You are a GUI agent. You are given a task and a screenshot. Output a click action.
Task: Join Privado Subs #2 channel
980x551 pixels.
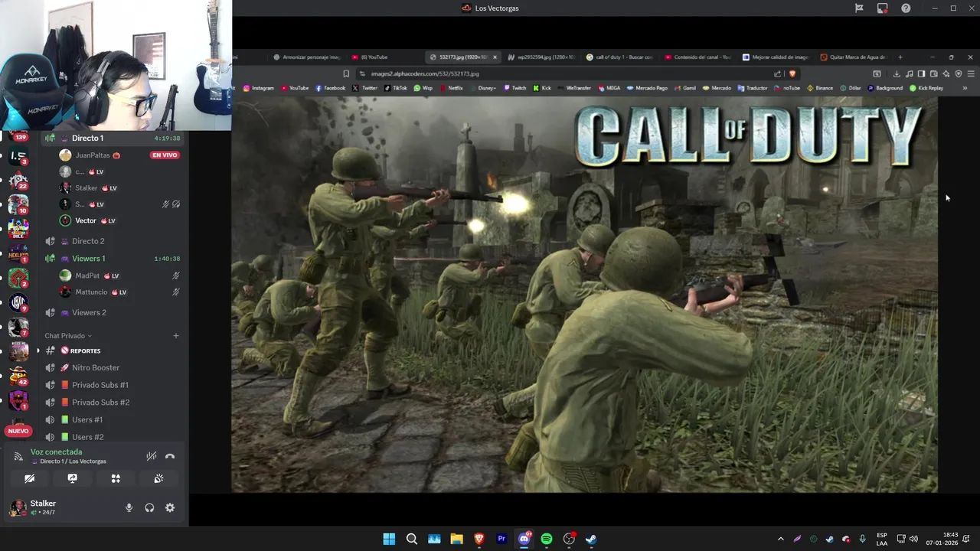(x=113, y=402)
